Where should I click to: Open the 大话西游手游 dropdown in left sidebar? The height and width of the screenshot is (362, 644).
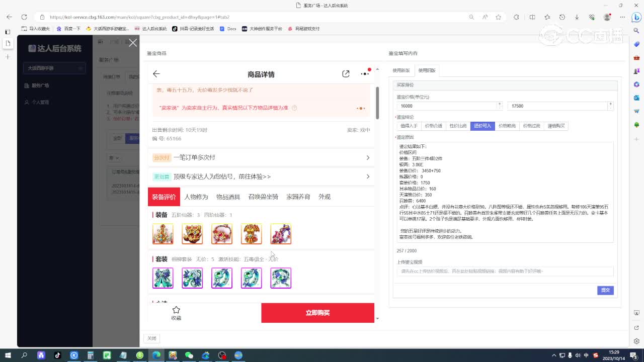[54, 68]
